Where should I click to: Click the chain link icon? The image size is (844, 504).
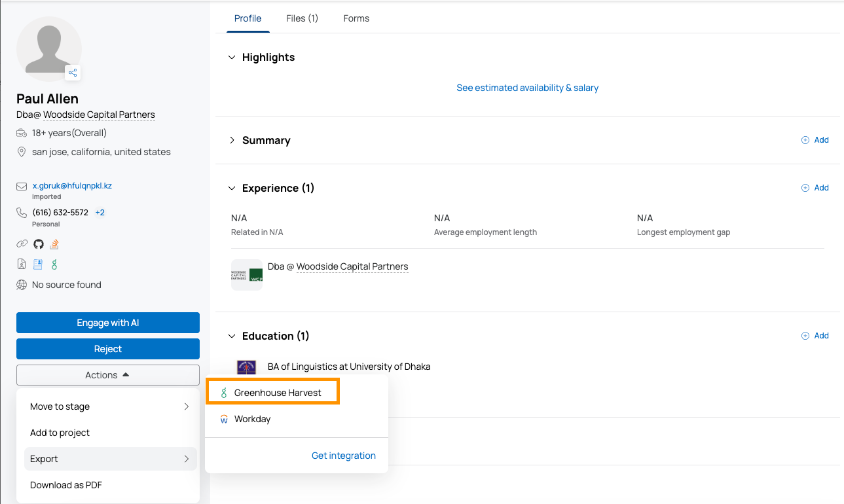coord(22,244)
